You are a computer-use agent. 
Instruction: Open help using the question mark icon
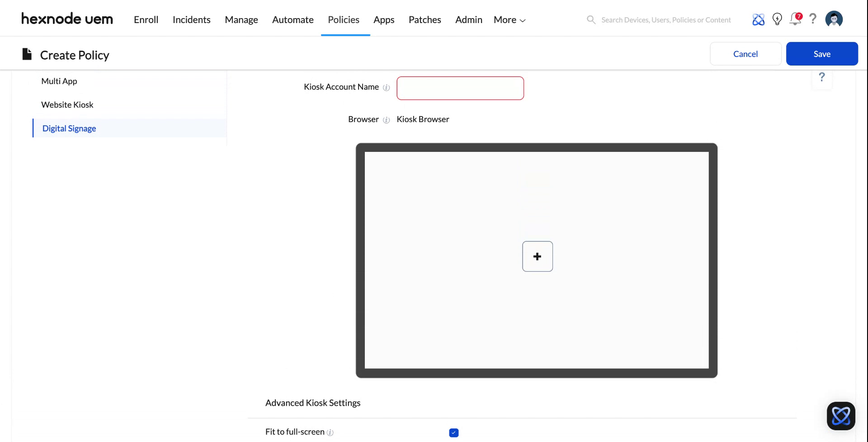[813, 19]
